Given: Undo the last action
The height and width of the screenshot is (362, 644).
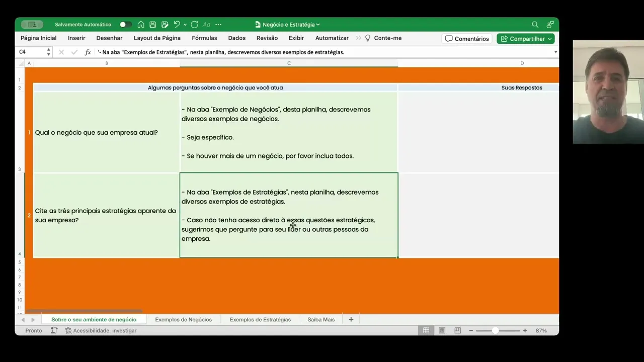Looking at the screenshot, I should [177, 25].
